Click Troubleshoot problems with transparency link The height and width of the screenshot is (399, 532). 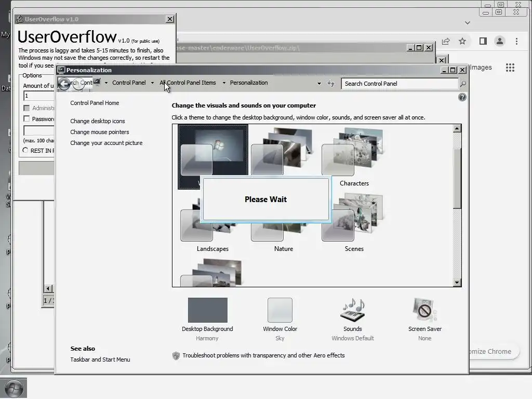263,355
